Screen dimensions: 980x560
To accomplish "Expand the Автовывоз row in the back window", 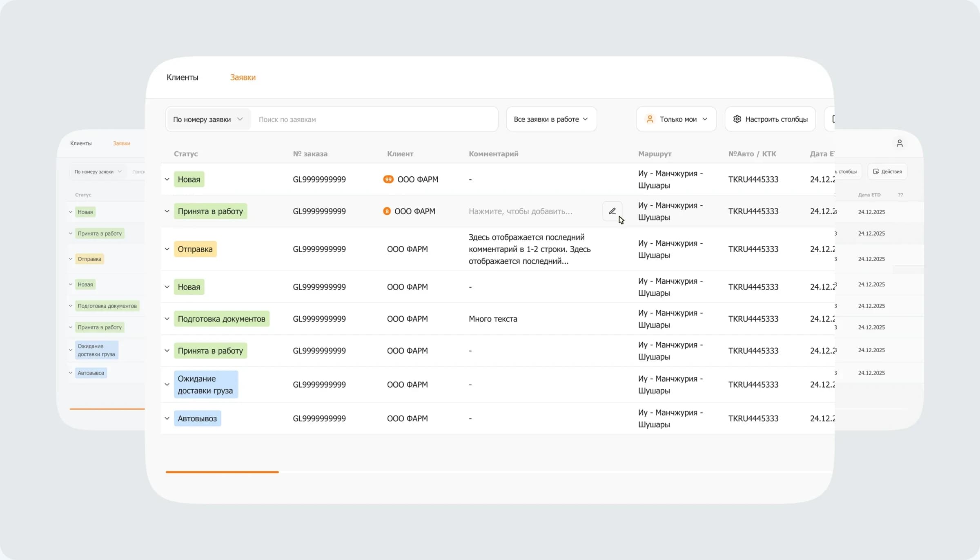I will pos(71,373).
